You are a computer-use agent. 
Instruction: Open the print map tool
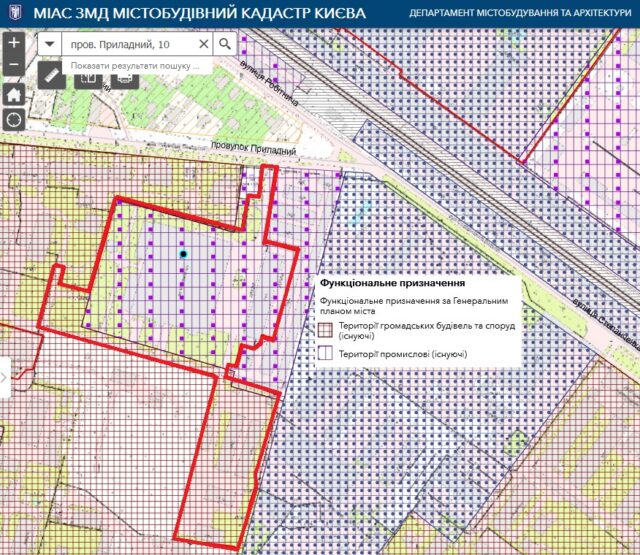point(125,79)
